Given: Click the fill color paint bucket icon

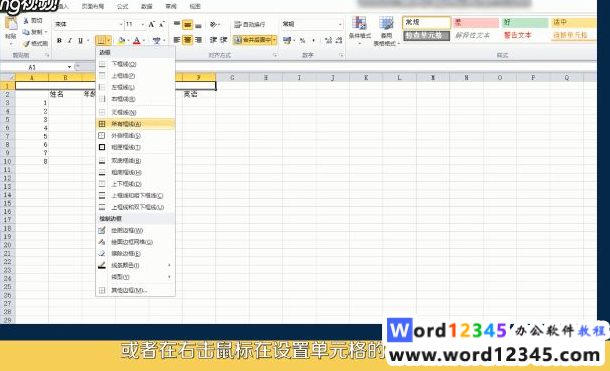Looking at the screenshot, I should point(121,40).
